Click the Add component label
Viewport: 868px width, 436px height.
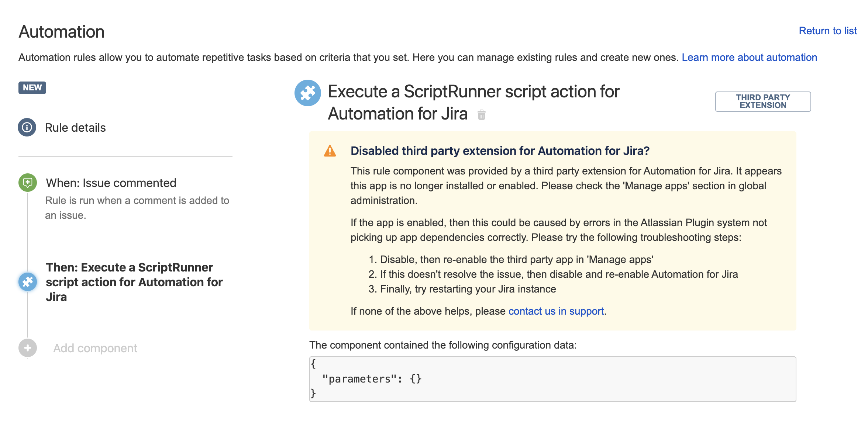95,348
